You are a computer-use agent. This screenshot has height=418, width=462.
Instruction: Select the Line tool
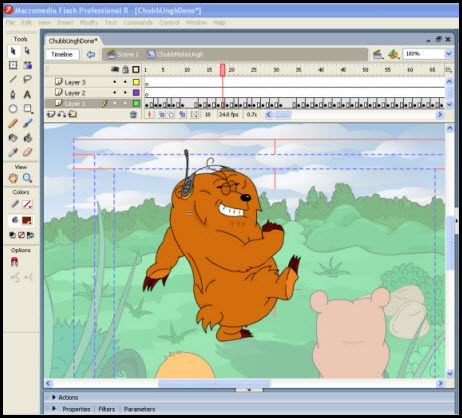[x=13, y=79]
